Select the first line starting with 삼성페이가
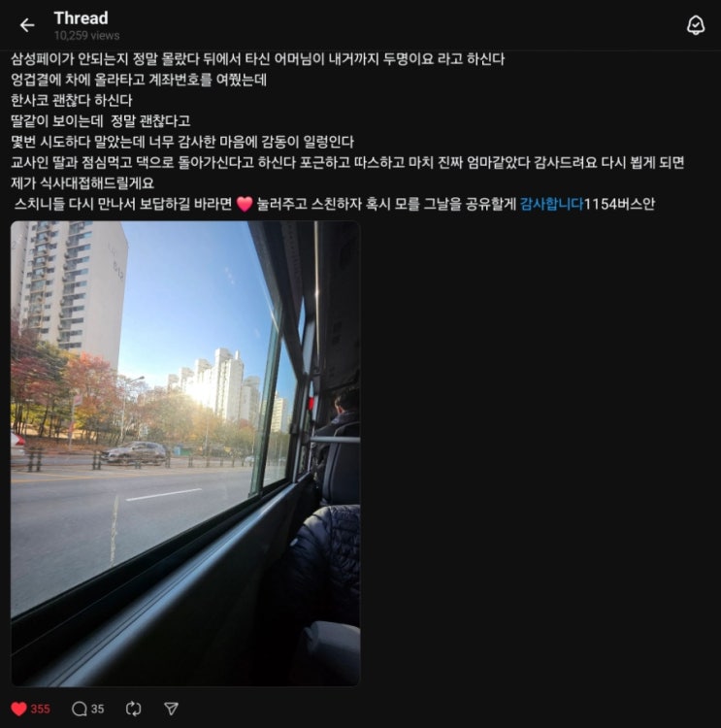This screenshot has width=721, height=728. [x=258, y=59]
